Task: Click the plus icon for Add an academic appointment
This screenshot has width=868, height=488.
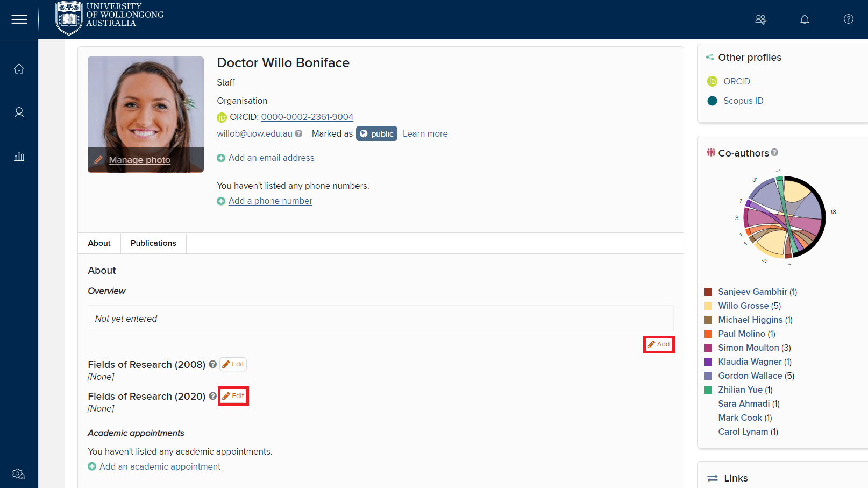Action: (x=92, y=466)
